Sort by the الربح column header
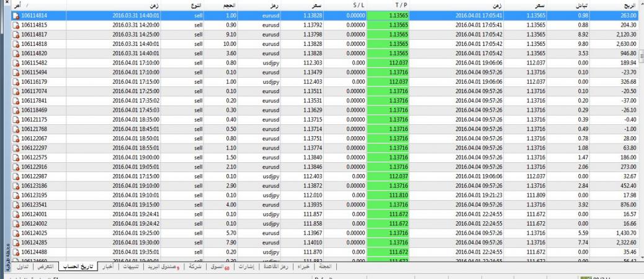Viewport: 644px width, 279px height. tap(621, 5)
